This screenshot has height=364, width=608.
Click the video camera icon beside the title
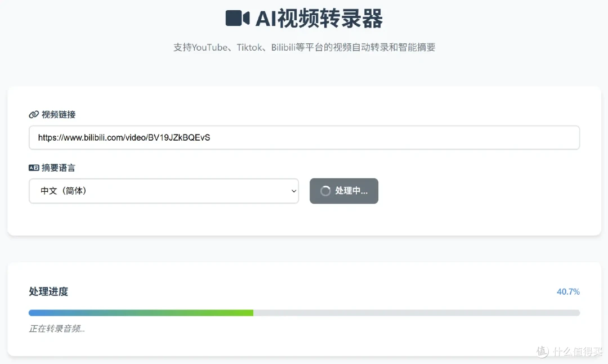[238, 18]
